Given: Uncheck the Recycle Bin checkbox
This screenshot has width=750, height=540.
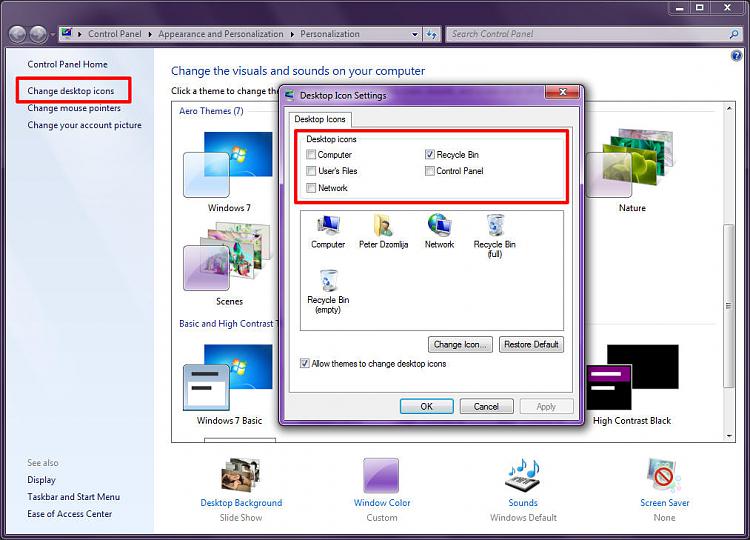Looking at the screenshot, I should point(430,154).
